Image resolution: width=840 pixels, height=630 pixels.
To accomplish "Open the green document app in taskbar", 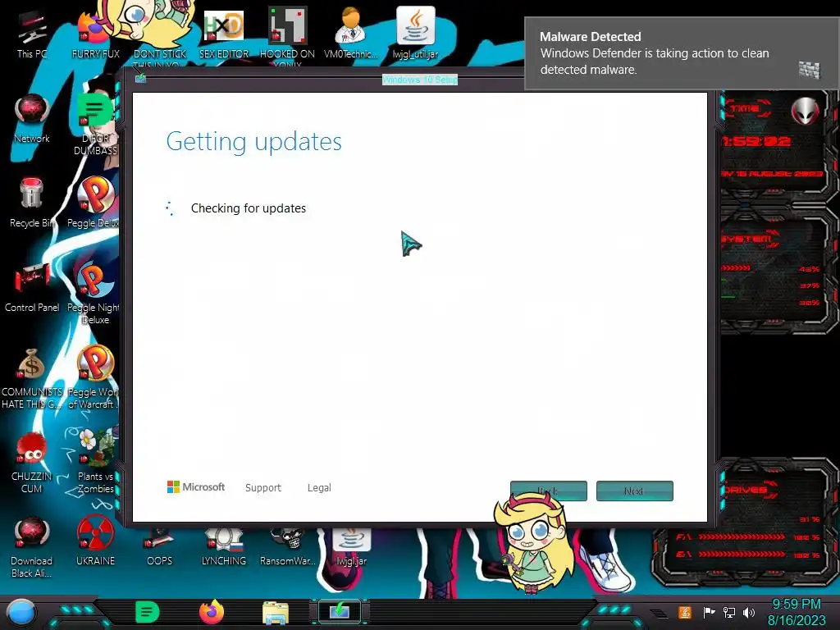I will pos(148,612).
